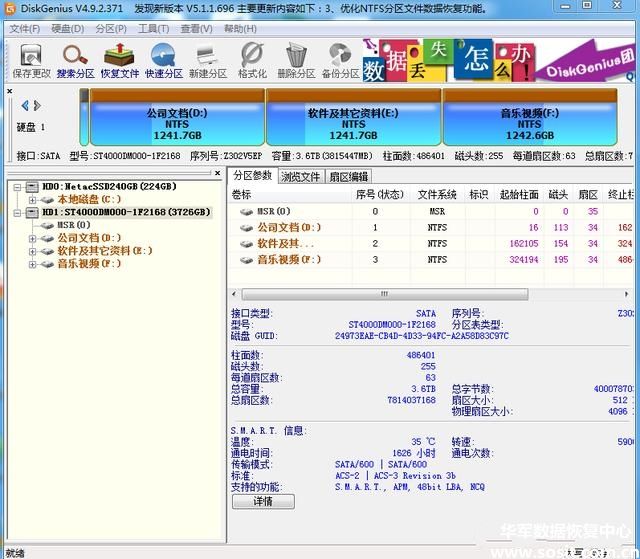Go to previous disk with left arrow
This screenshot has width=640, height=559.
25,105
